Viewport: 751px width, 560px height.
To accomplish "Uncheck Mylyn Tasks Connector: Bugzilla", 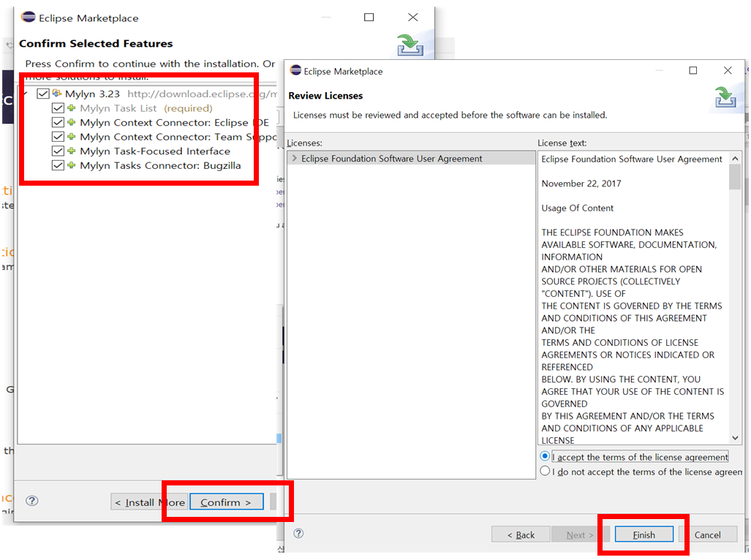I will click(x=58, y=166).
